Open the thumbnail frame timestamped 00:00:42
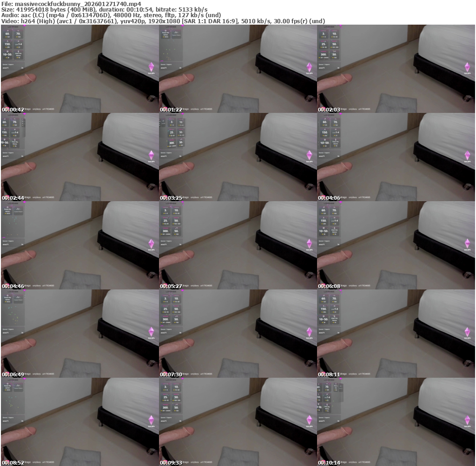This screenshot has width=476, height=466. [79, 69]
